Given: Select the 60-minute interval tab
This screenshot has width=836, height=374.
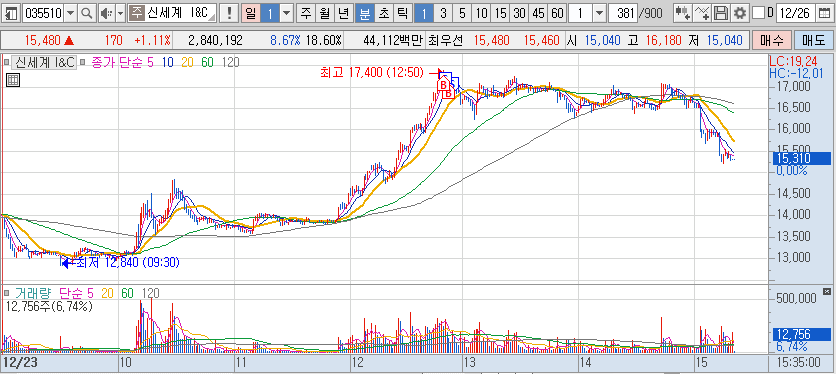Looking at the screenshot, I should pos(557,13).
